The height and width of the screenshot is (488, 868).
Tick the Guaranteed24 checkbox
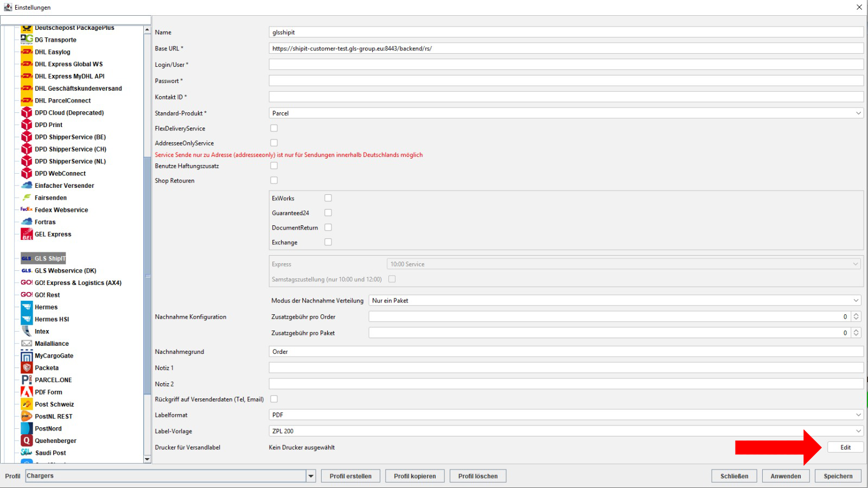coord(328,213)
